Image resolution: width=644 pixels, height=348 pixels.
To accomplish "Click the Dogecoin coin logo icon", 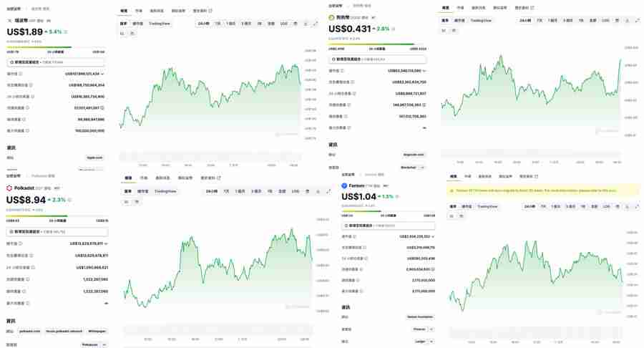I will [331, 17].
